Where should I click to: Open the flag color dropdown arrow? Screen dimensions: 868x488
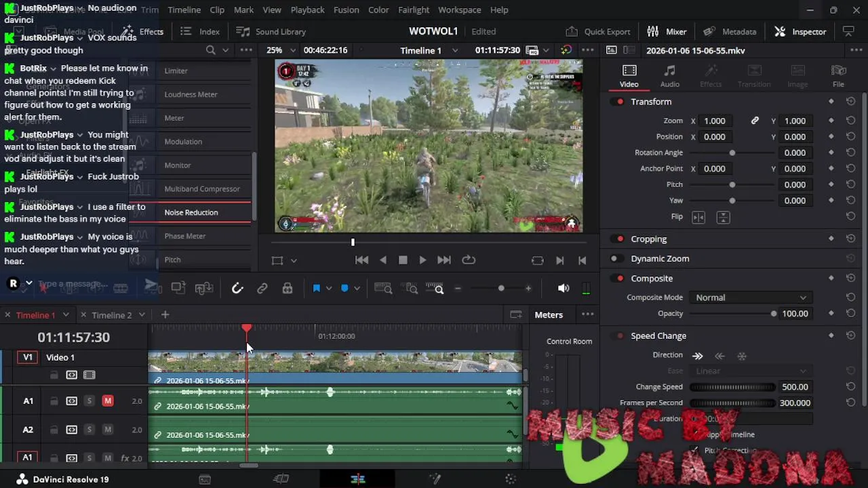[x=329, y=289]
